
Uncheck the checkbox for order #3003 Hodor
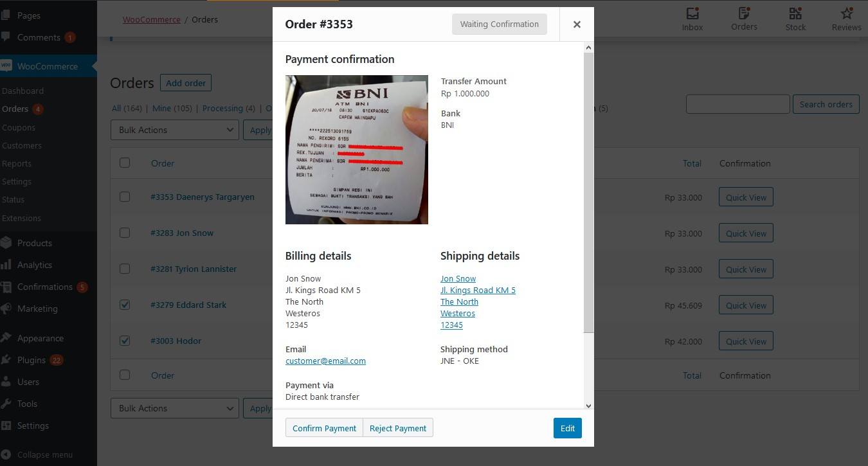click(x=125, y=341)
